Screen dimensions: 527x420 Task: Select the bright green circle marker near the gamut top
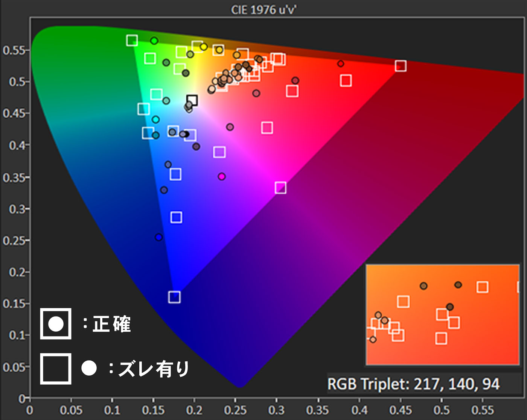(x=154, y=41)
